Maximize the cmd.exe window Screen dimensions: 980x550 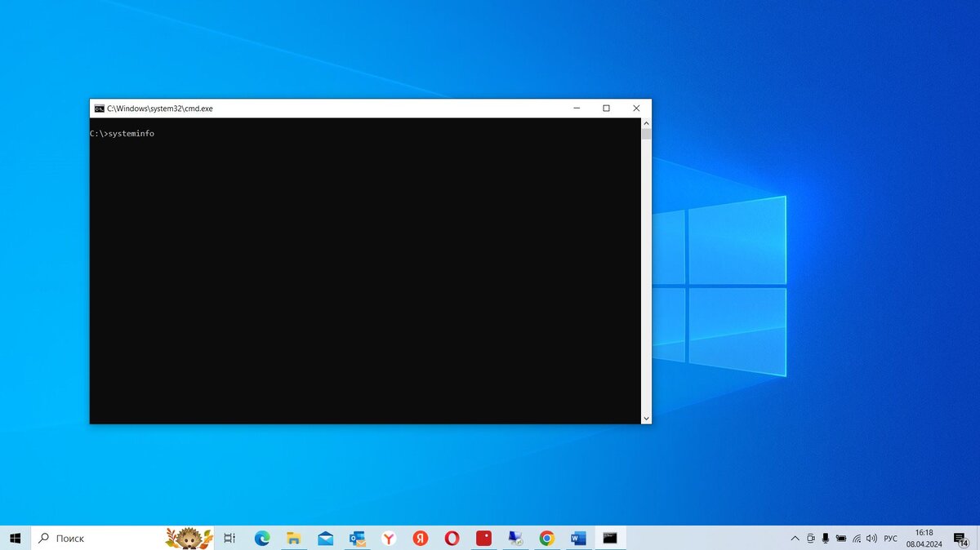click(606, 109)
